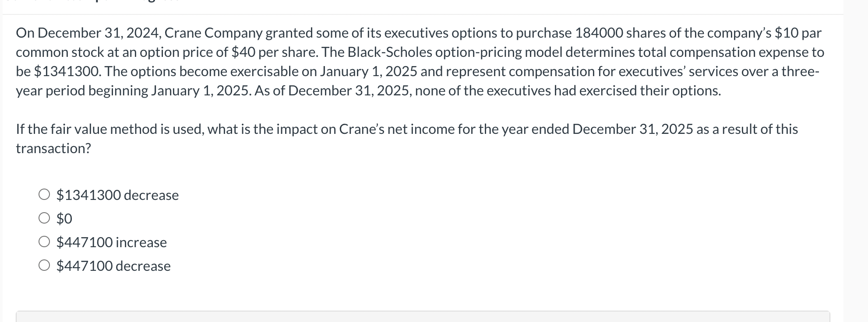The width and height of the screenshot is (868, 322).
Task: Click the "$447100 increase" label text
Action: [x=111, y=242]
